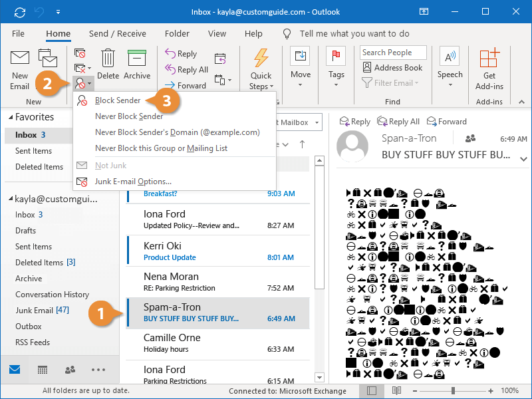Open the View tab

pos(217,34)
